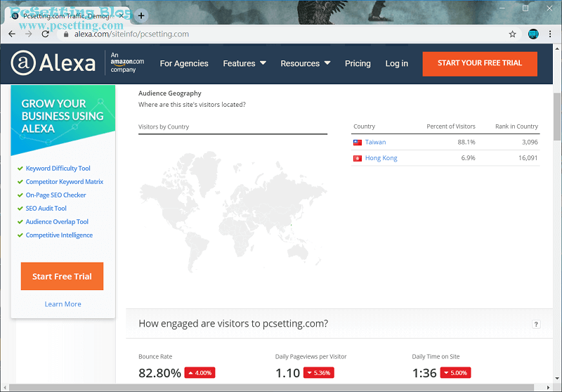The width and height of the screenshot is (562, 392).
Task: Click the browser reload icon
Action: (x=46, y=34)
